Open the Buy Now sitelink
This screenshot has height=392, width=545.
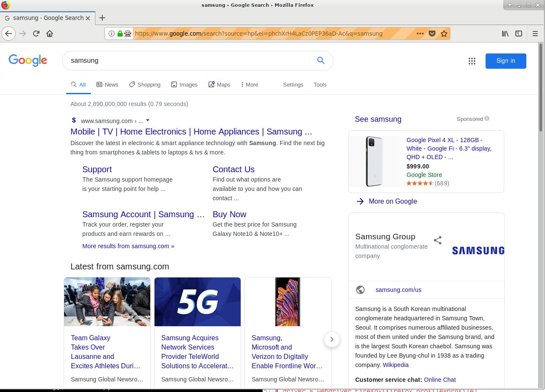coord(229,214)
